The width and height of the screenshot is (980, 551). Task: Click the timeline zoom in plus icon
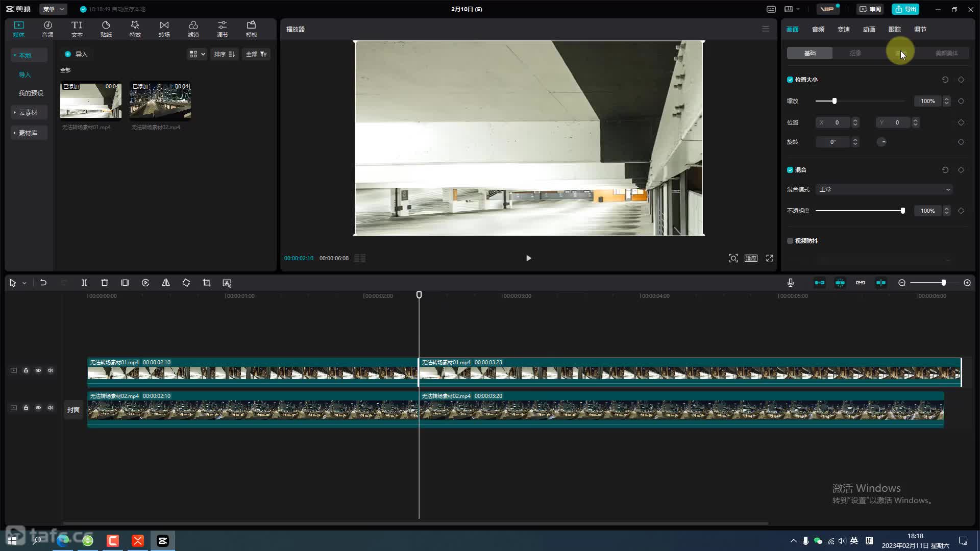pos(967,283)
